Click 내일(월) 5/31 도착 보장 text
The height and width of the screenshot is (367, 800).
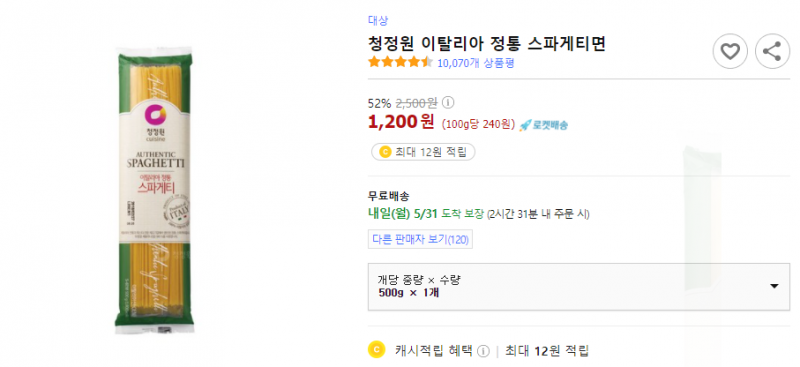point(426,214)
